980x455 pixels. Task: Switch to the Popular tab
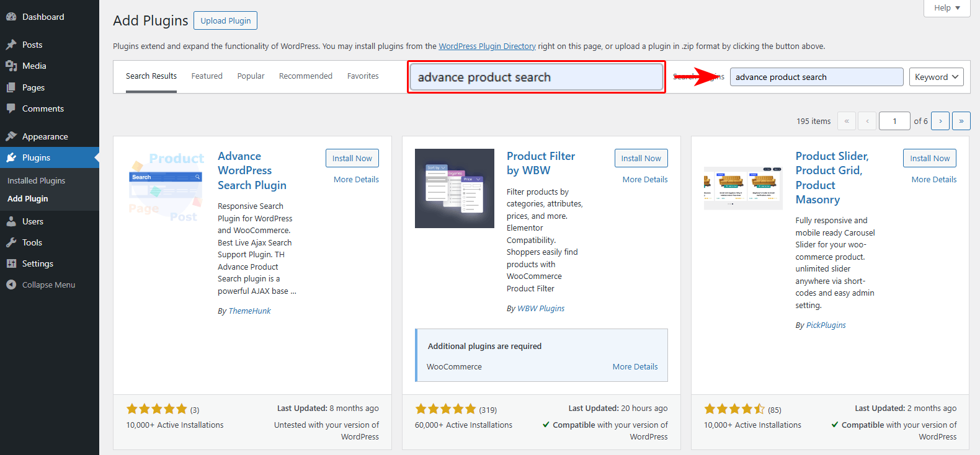[x=251, y=76]
